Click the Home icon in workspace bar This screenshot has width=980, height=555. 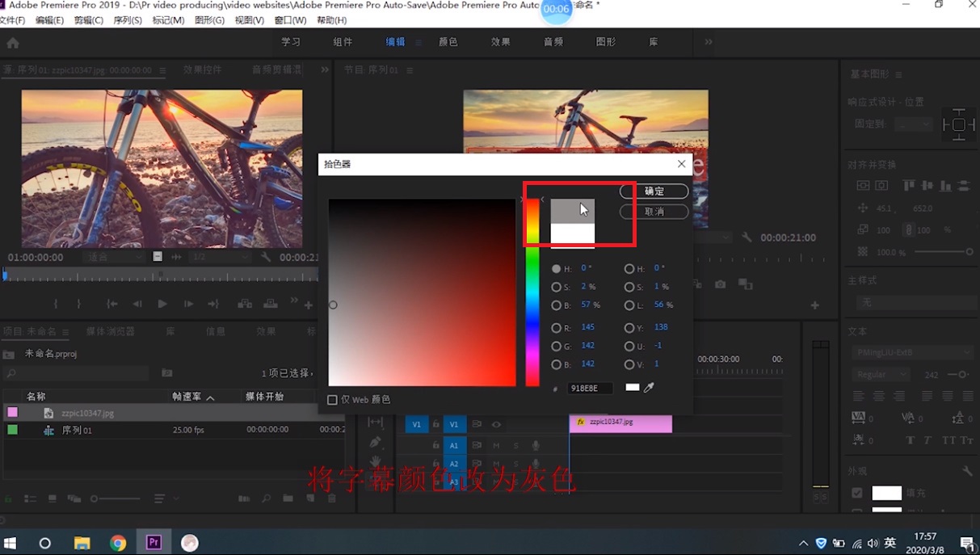coord(13,43)
